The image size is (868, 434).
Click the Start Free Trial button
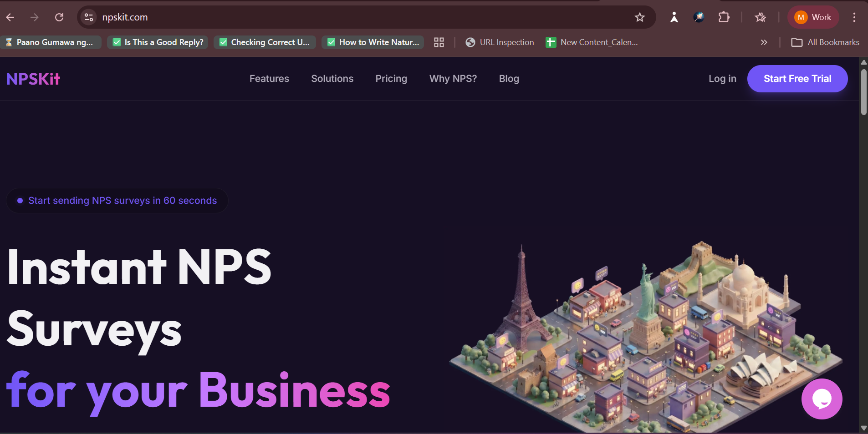coord(797,79)
